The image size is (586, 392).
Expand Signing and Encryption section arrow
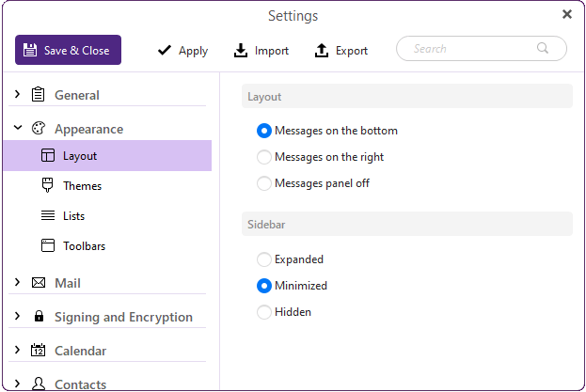click(x=18, y=317)
